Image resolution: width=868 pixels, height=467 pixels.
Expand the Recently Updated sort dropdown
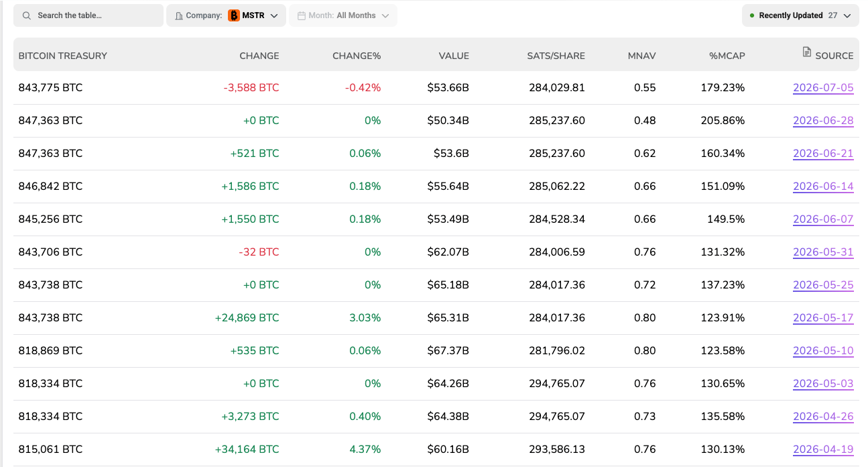[x=800, y=15]
